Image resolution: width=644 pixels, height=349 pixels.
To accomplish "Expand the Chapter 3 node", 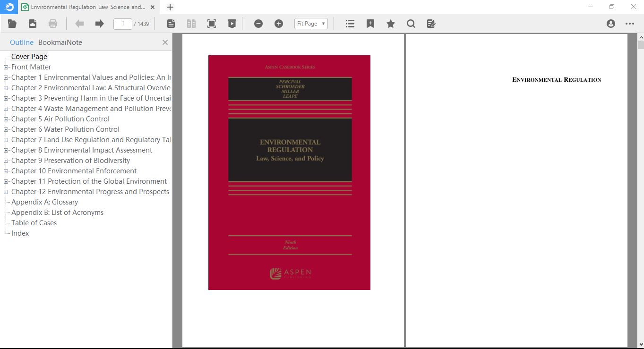I will coord(6,98).
